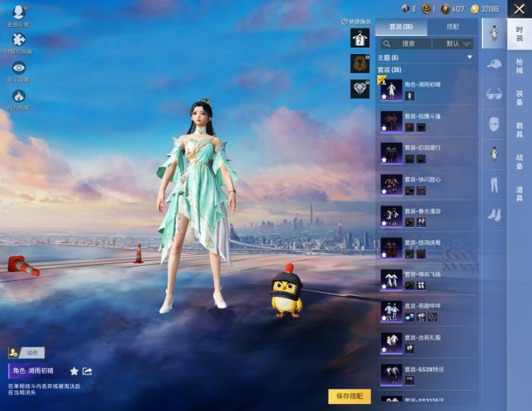
Task: Select the 角色-湖雨初晴 outfit thumbnail
Action: click(x=391, y=90)
